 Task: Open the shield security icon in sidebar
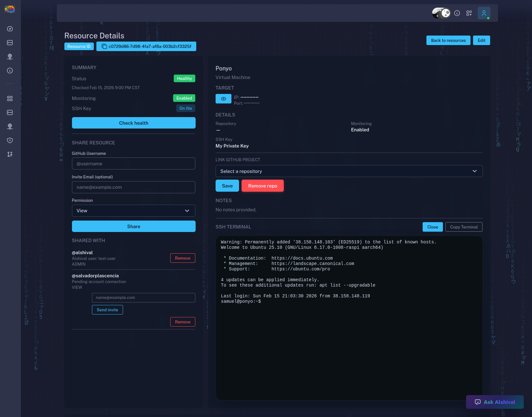10,140
